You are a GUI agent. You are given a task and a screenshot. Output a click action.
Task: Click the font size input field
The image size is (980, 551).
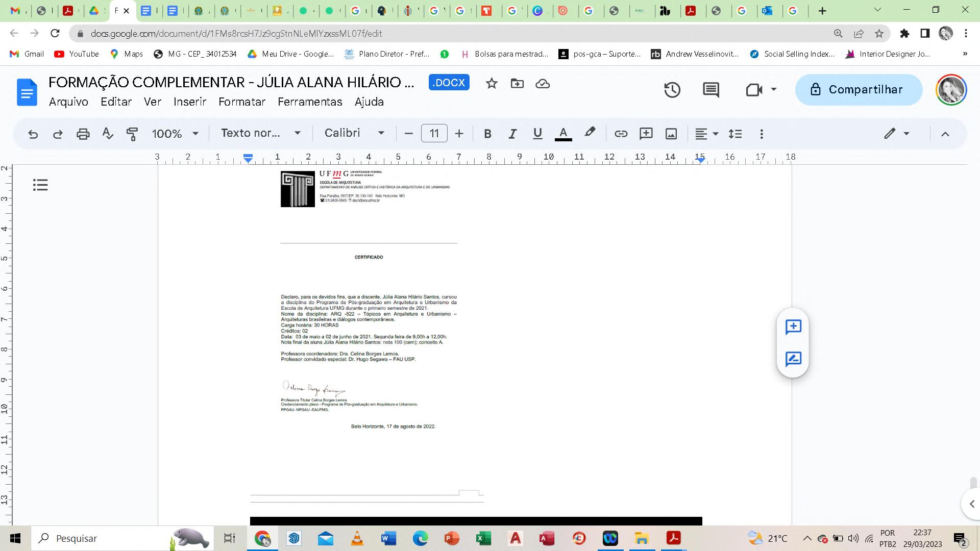pos(434,134)
